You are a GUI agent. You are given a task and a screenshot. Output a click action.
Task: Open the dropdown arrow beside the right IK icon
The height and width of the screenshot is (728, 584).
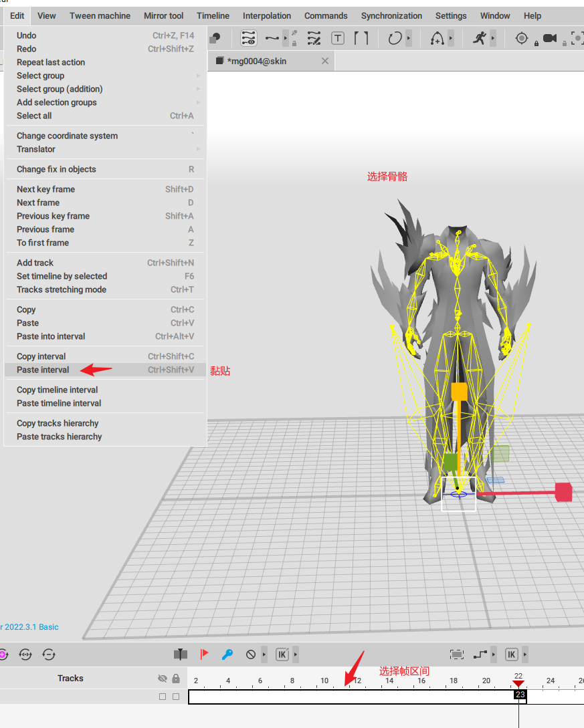(x=525, y=654)
